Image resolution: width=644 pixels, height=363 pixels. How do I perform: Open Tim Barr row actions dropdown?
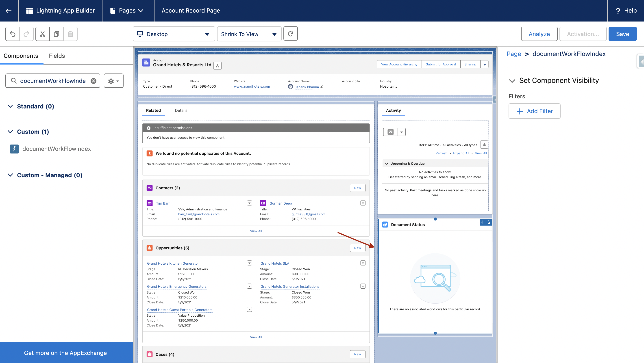(x=249, y=203)
